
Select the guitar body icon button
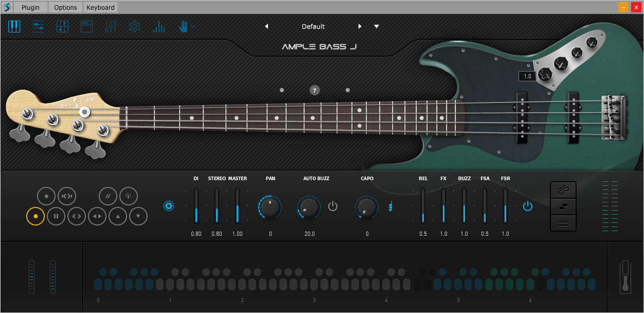[x=563, y=190]
